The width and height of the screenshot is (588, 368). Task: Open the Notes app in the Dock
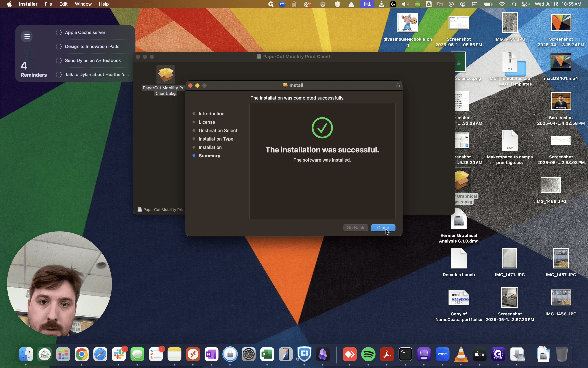point(174,354)
